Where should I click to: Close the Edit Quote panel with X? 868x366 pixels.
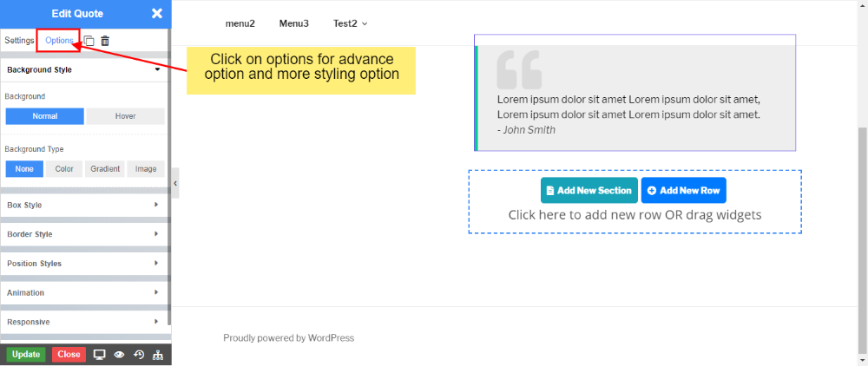coord(156,13)
